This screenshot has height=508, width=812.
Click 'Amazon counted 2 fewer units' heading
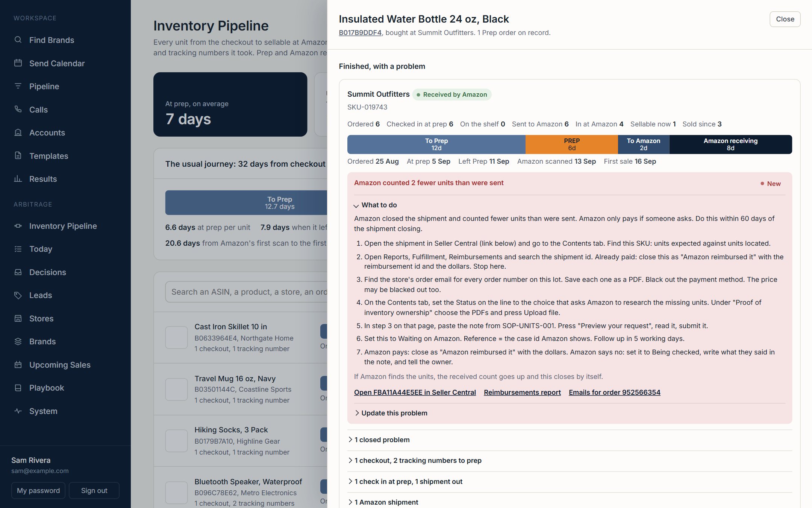(x=429, y=183)
